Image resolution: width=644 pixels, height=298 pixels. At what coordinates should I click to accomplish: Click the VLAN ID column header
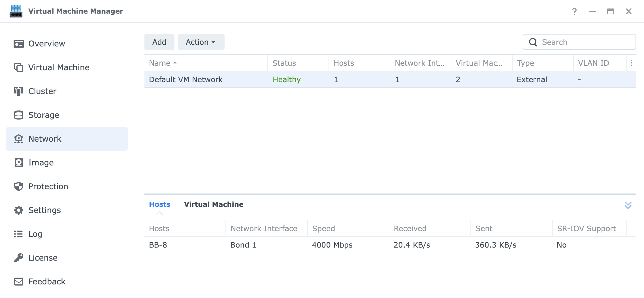click(x=600, y=63)
